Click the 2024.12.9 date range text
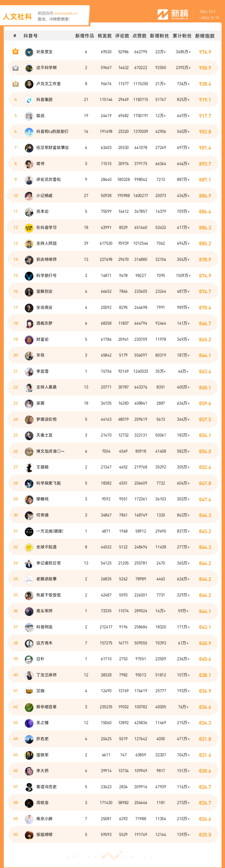225x868 pixels. 207,11
